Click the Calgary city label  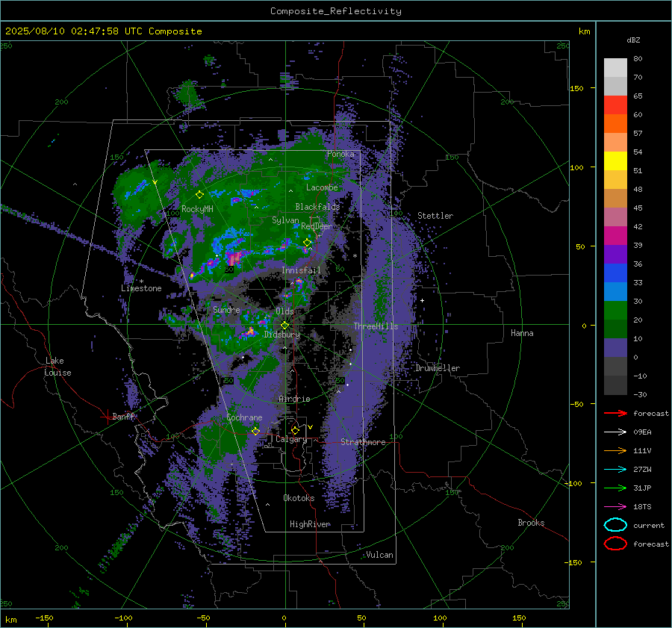click(291, 439)
